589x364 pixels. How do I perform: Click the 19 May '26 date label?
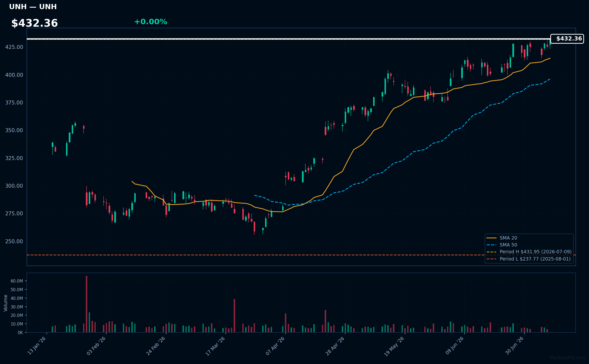pyautogui.click(x=394, y=346)
